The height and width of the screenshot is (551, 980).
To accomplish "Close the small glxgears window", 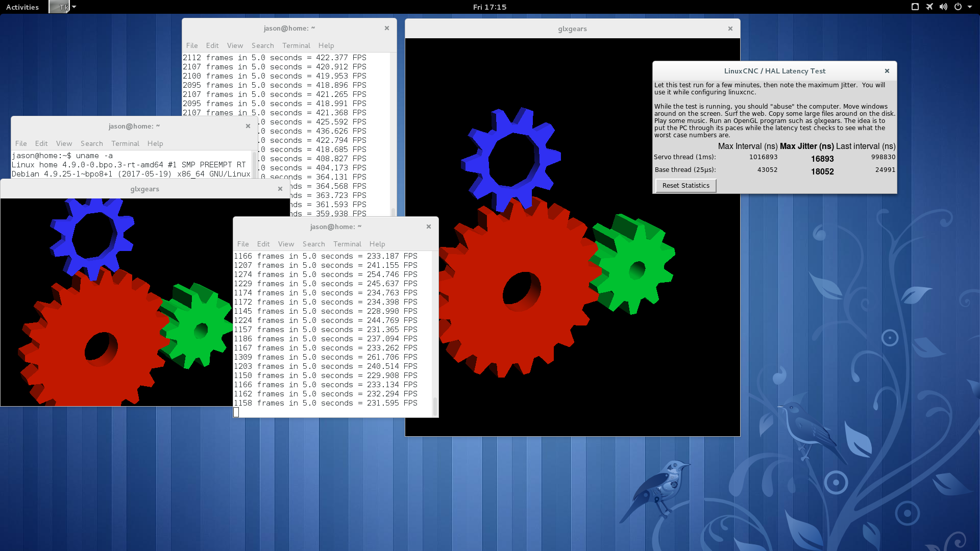I will pyautogui.click(x=280, y=189).
